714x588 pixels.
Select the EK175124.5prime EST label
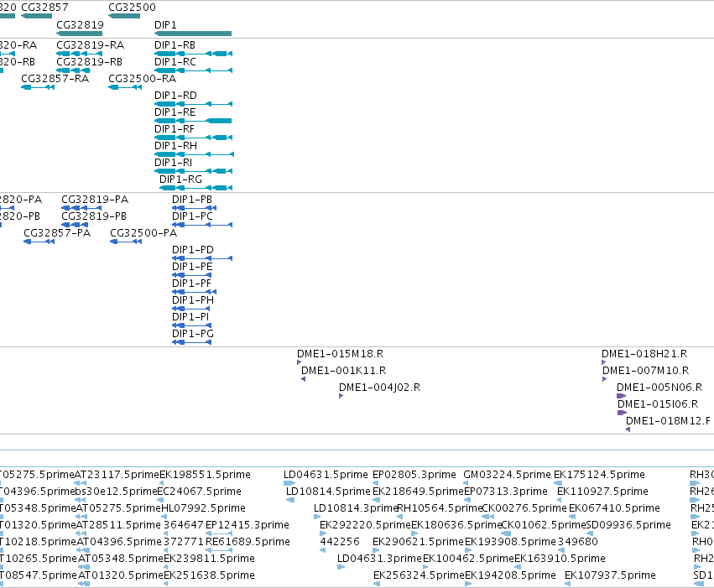tap(599, 475)
